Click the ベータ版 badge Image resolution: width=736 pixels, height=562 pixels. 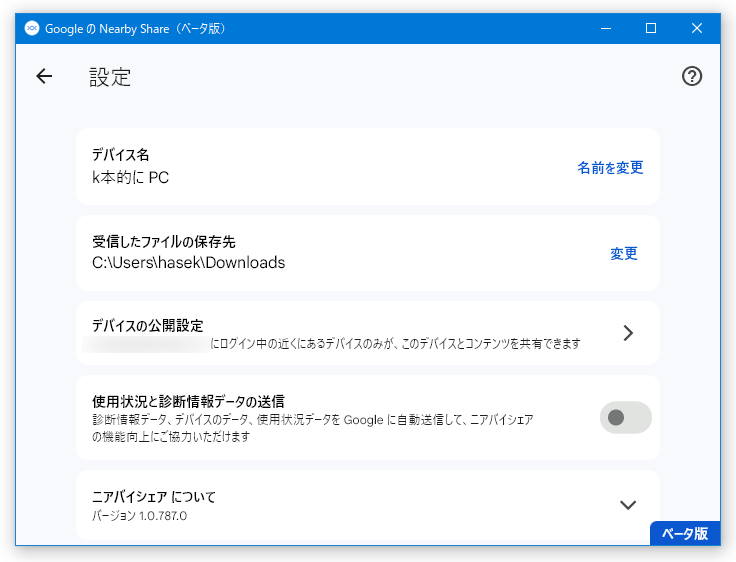point(685,533)
